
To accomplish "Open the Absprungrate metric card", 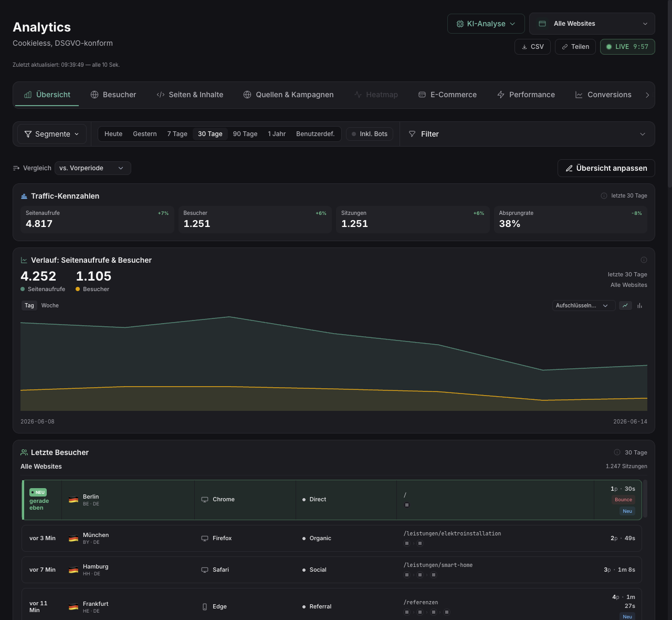I will [571, 220].
